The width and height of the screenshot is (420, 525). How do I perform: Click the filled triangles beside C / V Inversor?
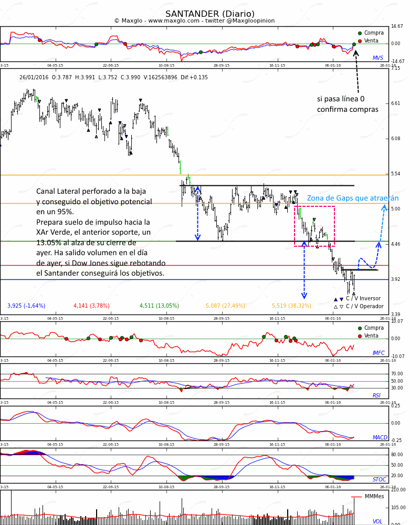[x=339, y=299]
